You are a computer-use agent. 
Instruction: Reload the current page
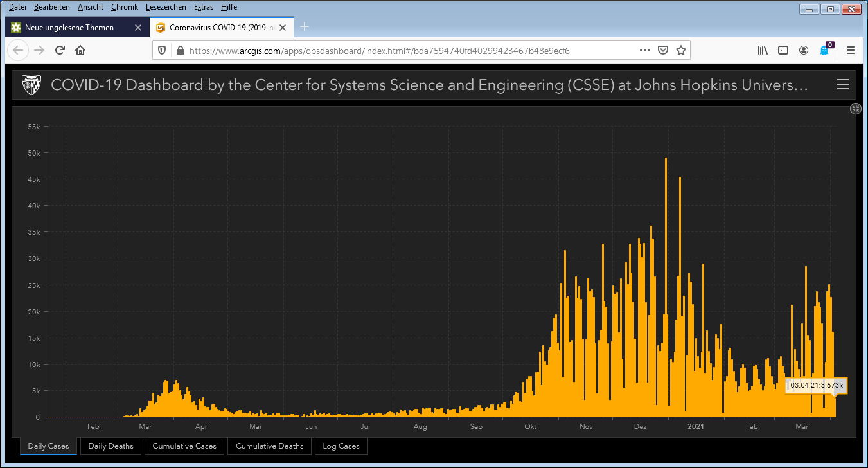coord(60,50)
